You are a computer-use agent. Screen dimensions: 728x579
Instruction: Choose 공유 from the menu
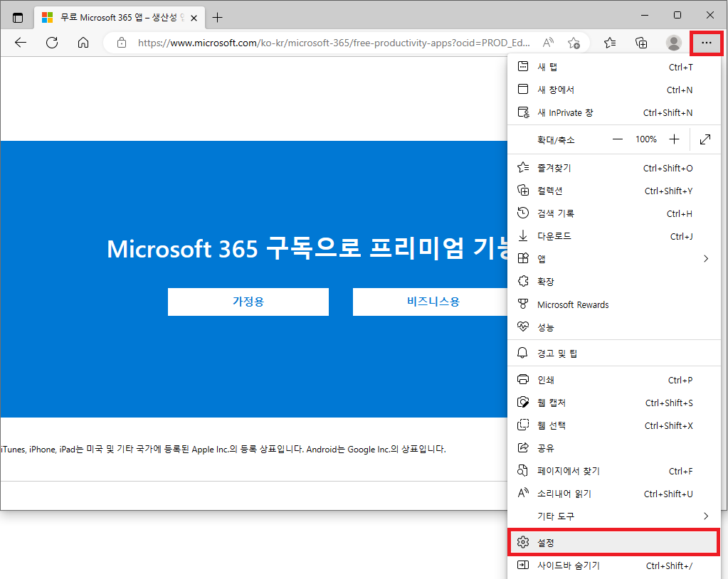614,448
